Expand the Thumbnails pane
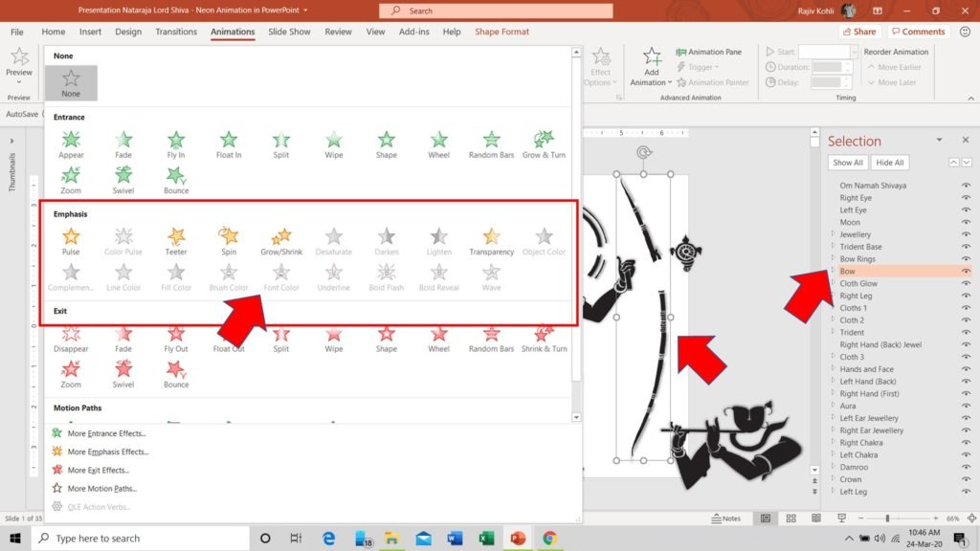This screenshot has height=551, width=980. [x=11, y=142]
